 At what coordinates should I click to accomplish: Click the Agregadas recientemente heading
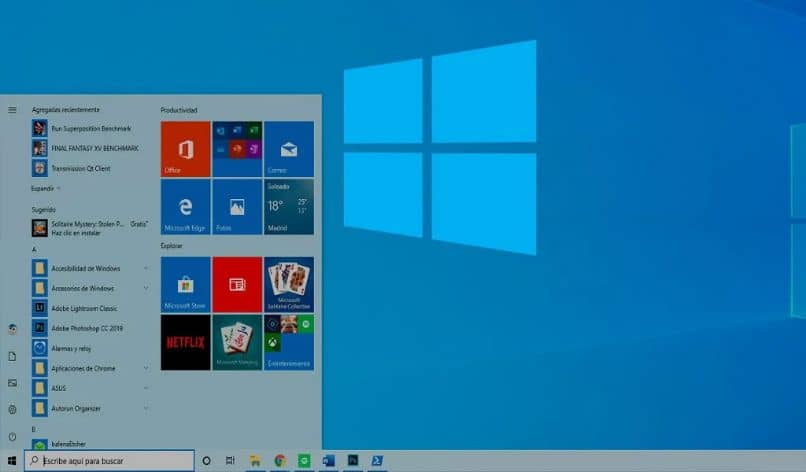pos(66,110)
